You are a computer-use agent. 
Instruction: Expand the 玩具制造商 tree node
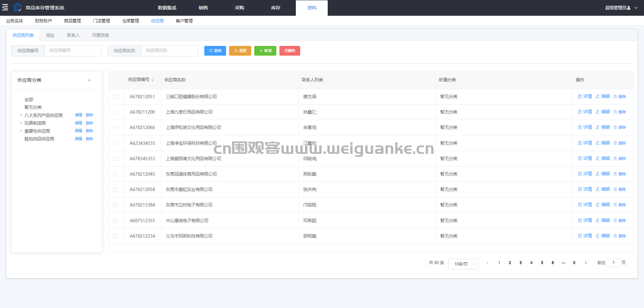[x=21, y=123]
